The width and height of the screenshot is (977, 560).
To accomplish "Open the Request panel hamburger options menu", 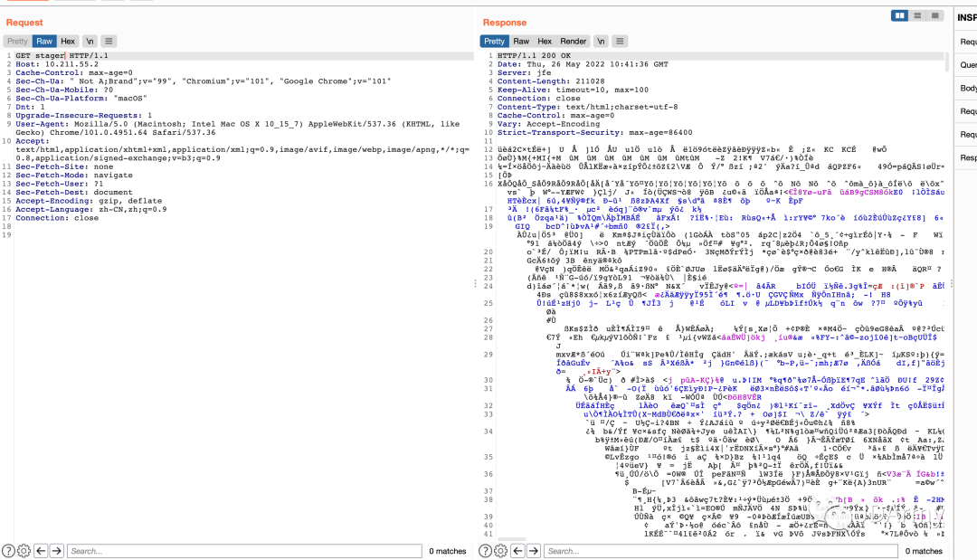I will 109,41.
